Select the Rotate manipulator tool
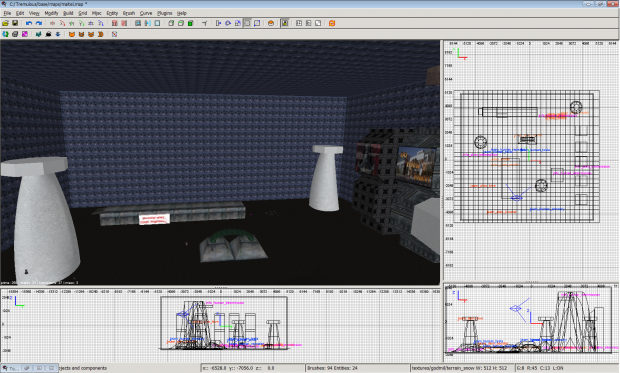Screen dimensions: 620x373 [228, 23]
